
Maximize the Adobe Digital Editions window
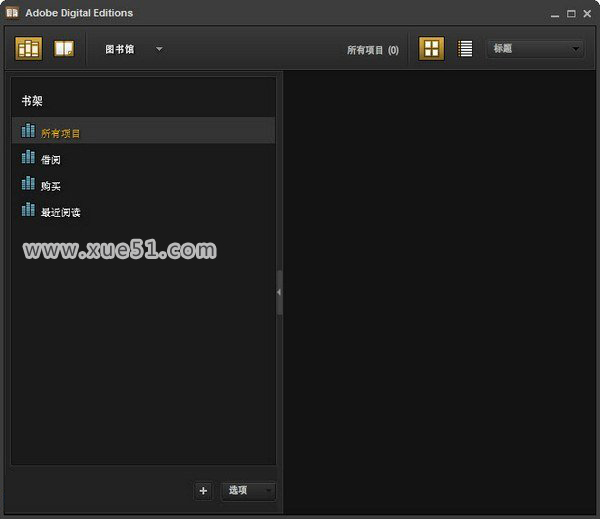click(x=571, y=14)
